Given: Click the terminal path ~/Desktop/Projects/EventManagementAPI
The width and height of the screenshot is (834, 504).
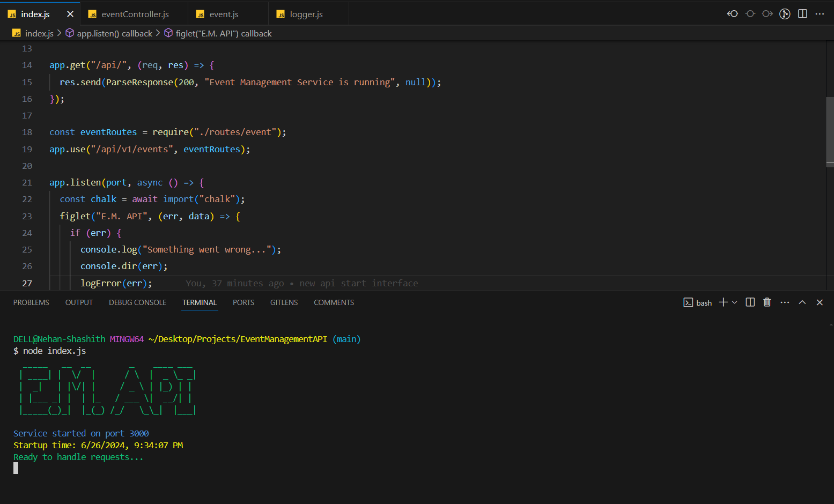Looking at the screenshot, I should pos(238,339).
